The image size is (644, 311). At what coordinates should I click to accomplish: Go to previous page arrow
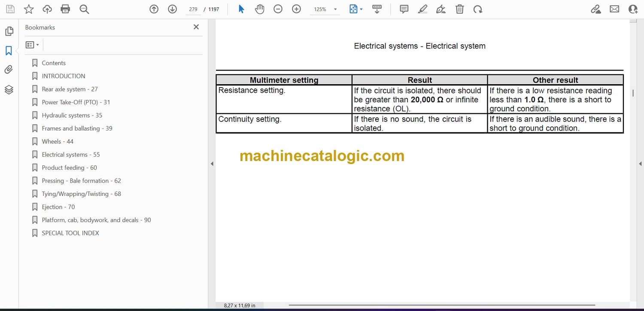(154, 9)
